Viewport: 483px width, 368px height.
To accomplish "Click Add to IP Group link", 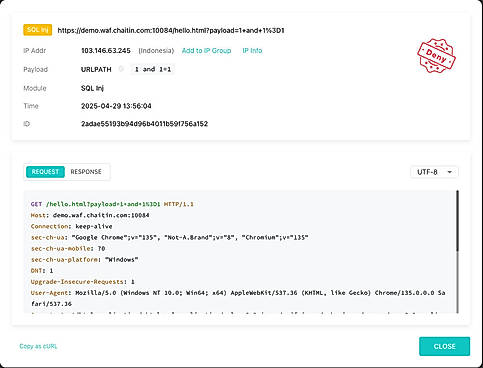I will point(206,51).
